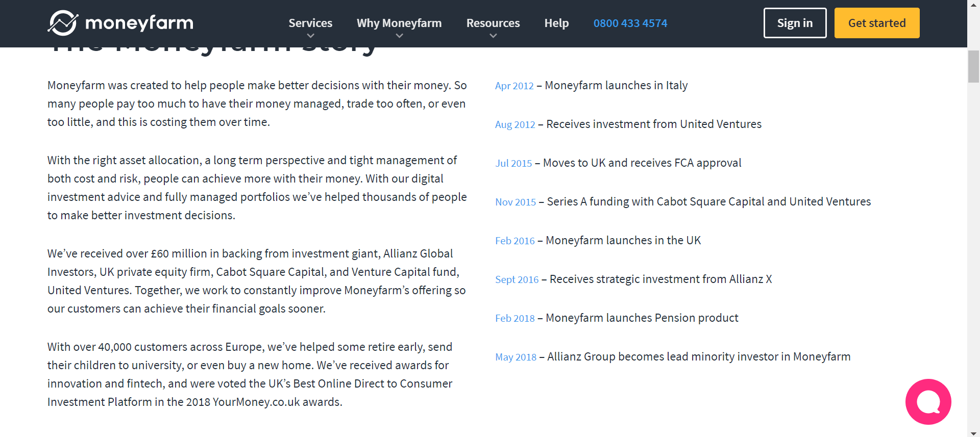
Task: Click the Moneyfarm logo icon
Action: click(63, 23)
